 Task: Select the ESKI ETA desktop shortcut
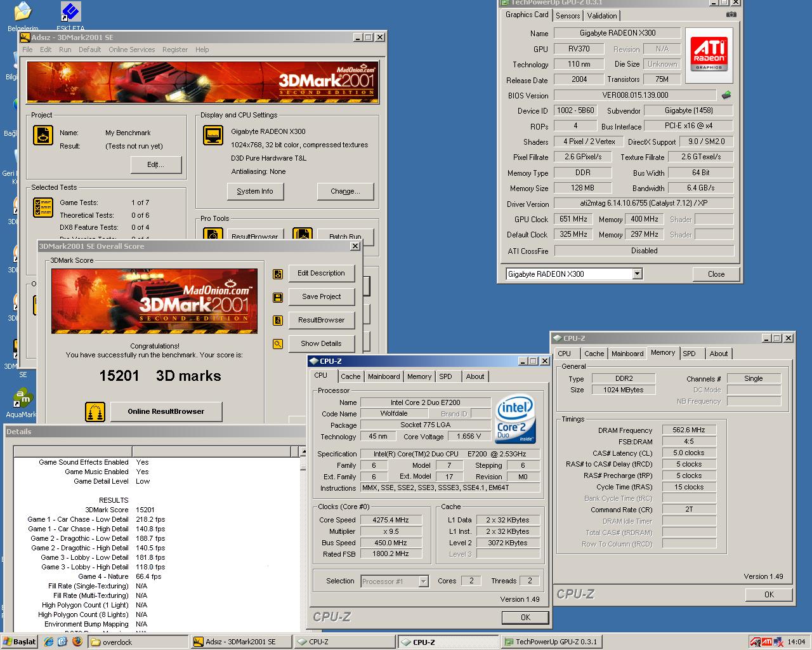70,13
